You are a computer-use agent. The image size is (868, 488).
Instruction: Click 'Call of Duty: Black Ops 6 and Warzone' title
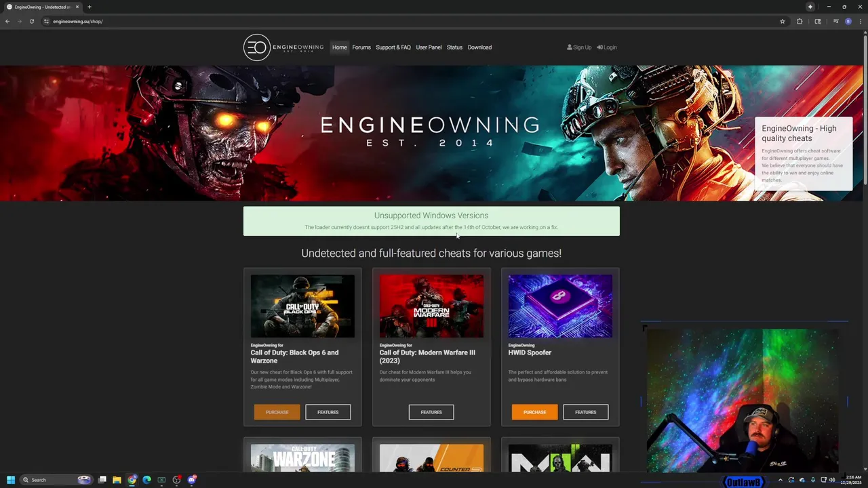(294, 357)
